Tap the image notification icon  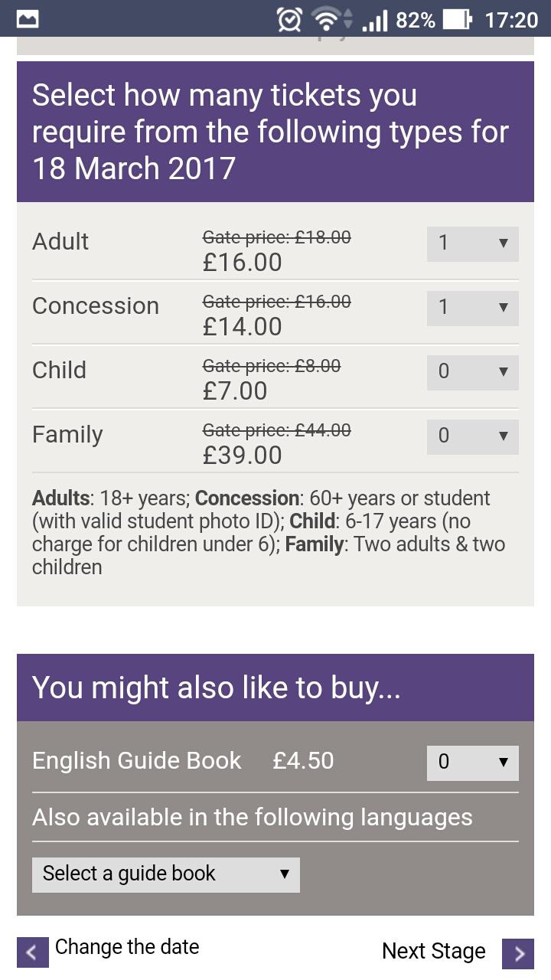click(x=28, y=19)
